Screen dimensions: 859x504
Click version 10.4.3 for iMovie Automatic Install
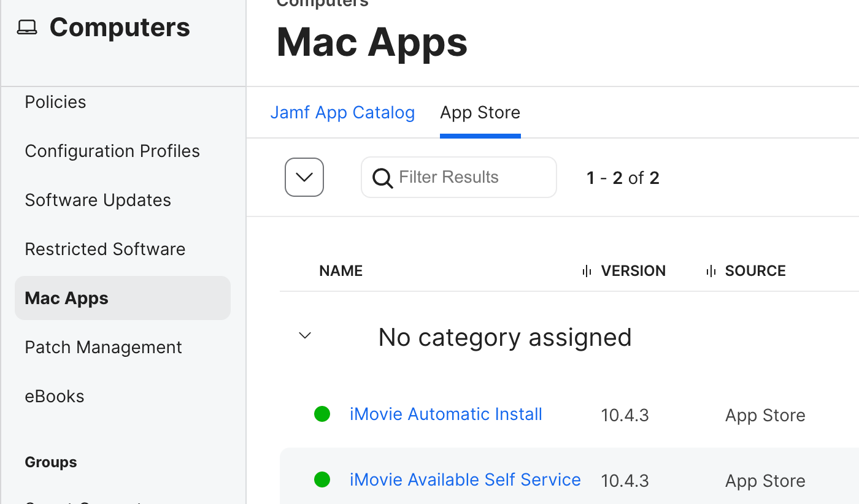pyautogui.click(x=625, y=415)
